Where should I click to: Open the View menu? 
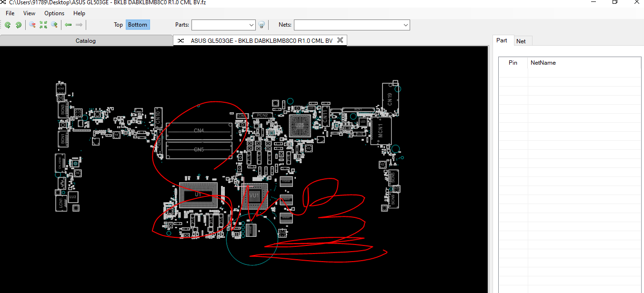point(29,13)
